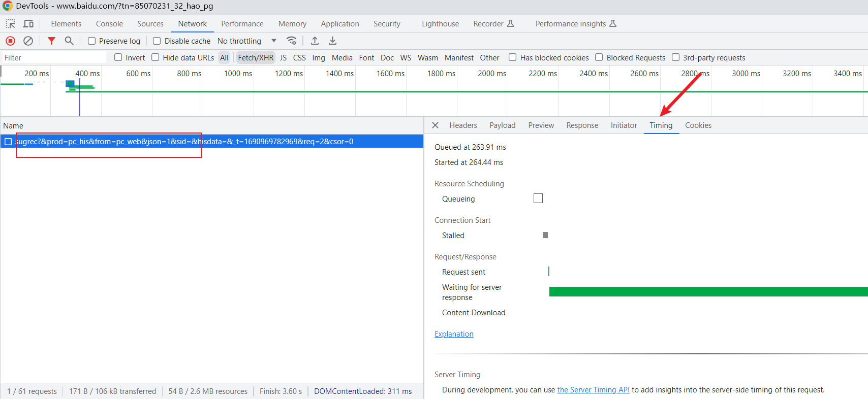Screen dimensions: 868x399
Task: Tick the Hide data URLs checkbox
Action: click(x=156, y=58)
